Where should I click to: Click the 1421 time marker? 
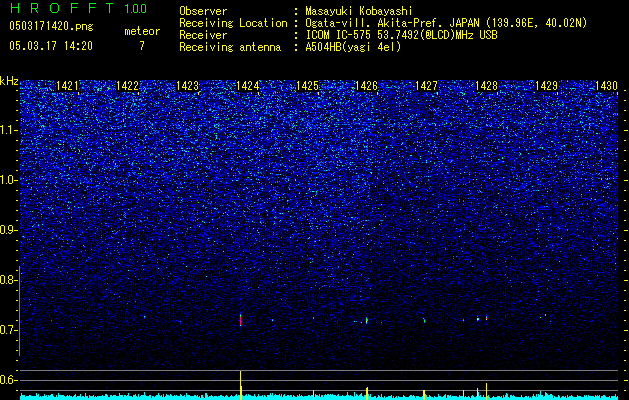[67, 86]
